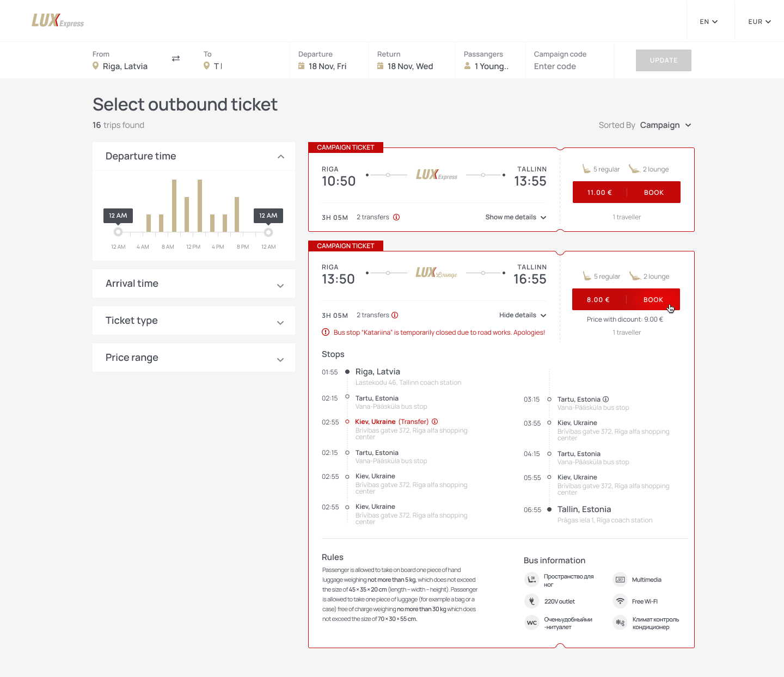Click info icon beside Kiev, Ukraine (Transfer)
This screenshot has height=677, width=784.
pyautogui.click(x=435, y=421)
